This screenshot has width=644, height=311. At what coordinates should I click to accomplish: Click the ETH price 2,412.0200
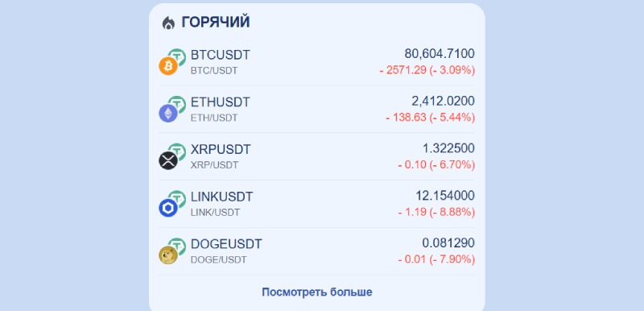444,101
